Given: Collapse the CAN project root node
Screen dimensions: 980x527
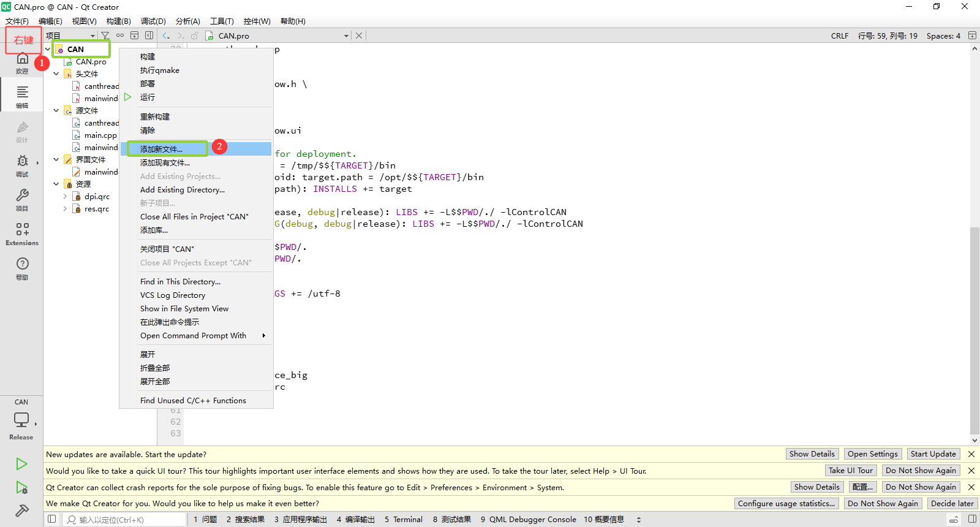Looking at the screenshot, I should (48, 49).
